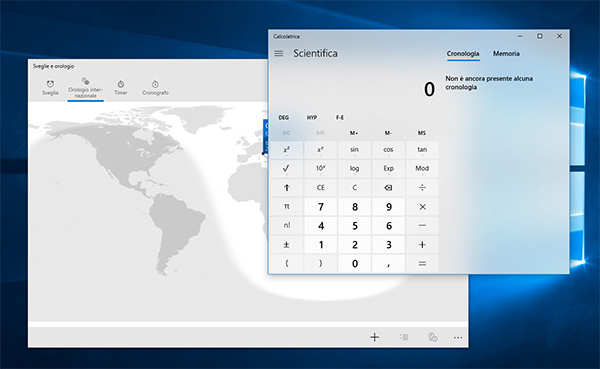
Task: Click the CE clear entry button
Action: click(x=320, y=188)
